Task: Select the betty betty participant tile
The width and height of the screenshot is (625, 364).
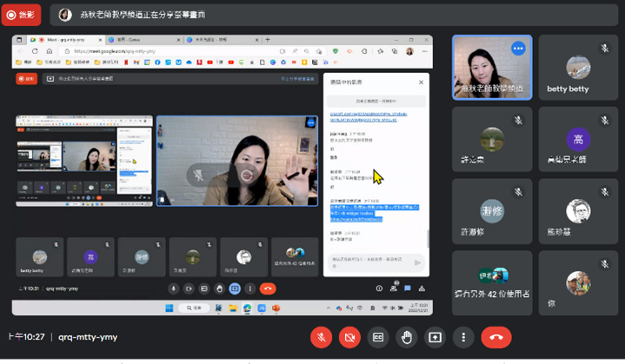Action: click(x=578, y=67)
